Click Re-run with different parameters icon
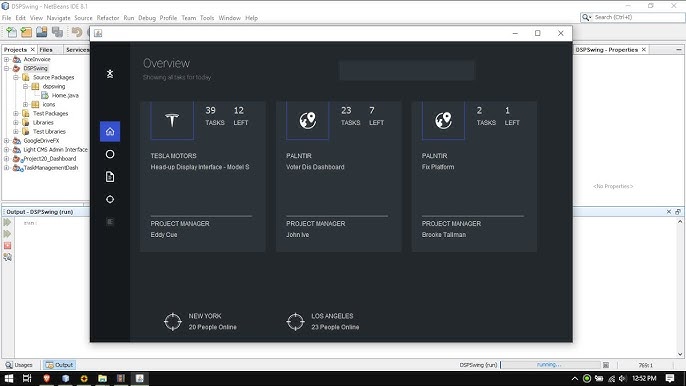 pyautogui.click(x=7, y=234)
